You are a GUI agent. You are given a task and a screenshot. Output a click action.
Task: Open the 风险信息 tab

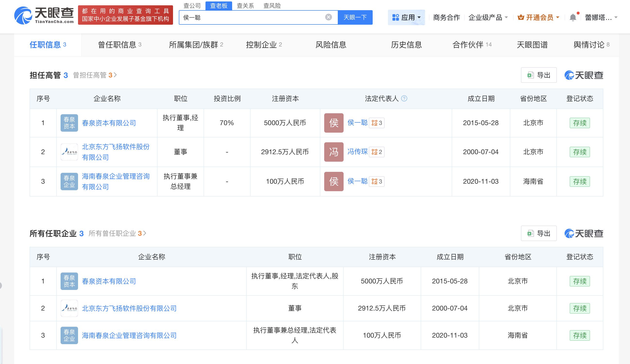point(331,45)
